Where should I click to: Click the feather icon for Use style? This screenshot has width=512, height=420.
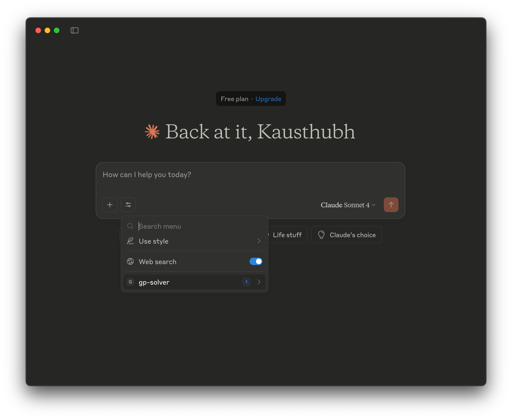130,241
